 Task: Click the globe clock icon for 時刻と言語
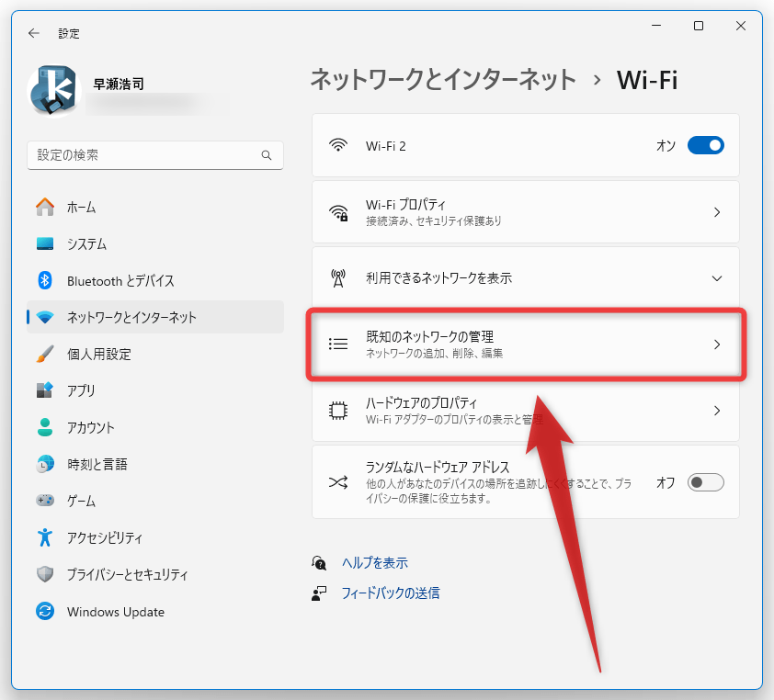point(45,464)
